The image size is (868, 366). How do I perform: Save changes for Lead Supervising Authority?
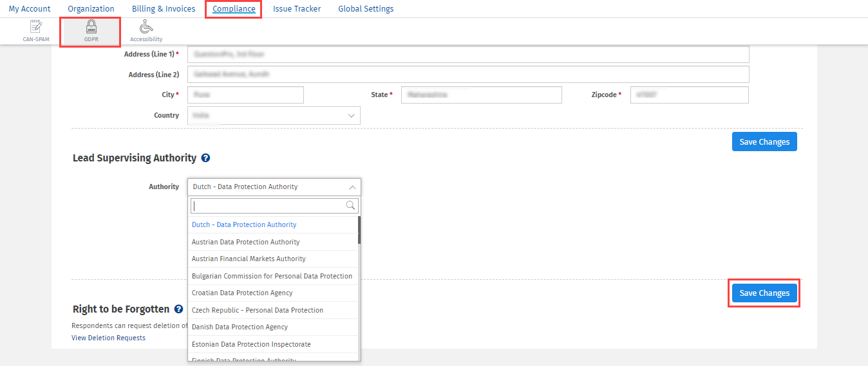pyautogui.click(x=764, y=293)
